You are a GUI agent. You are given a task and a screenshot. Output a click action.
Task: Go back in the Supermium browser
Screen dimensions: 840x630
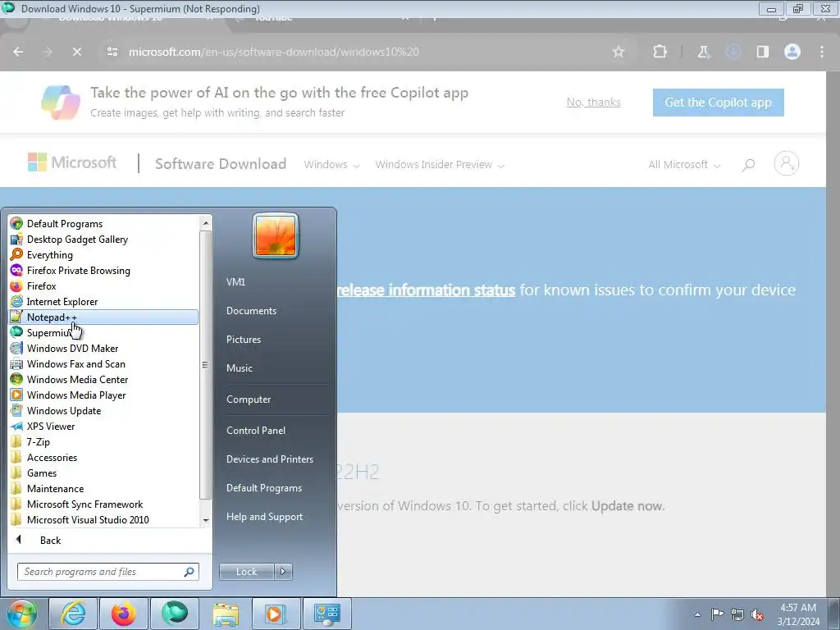pos(18,52)
